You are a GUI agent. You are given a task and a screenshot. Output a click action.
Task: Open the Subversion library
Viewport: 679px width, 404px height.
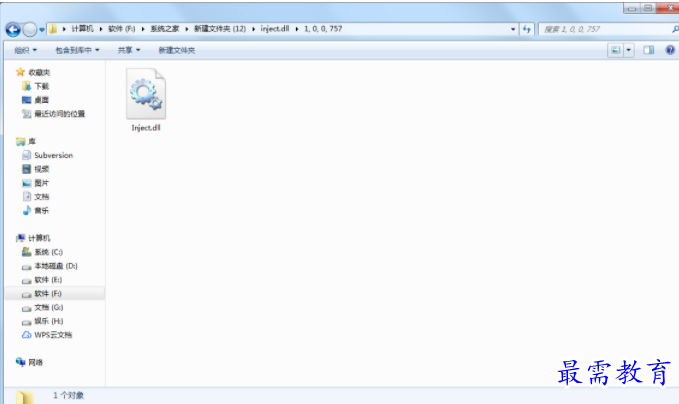click(x=54, y=155)
